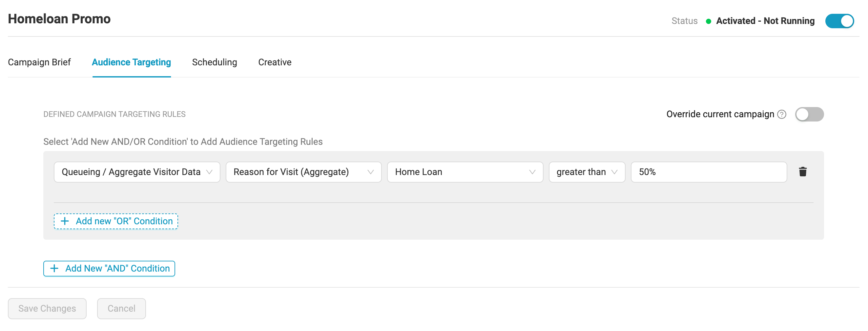This screenshot has height=331, width=868.
Task: Click the plus icon for OR condition
Action: point(65,221)
